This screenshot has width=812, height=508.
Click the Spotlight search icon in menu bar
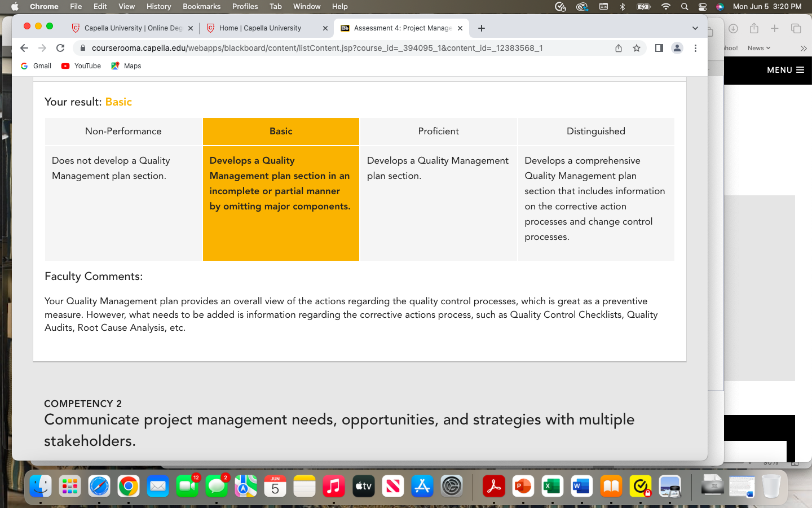pos(685,6)
